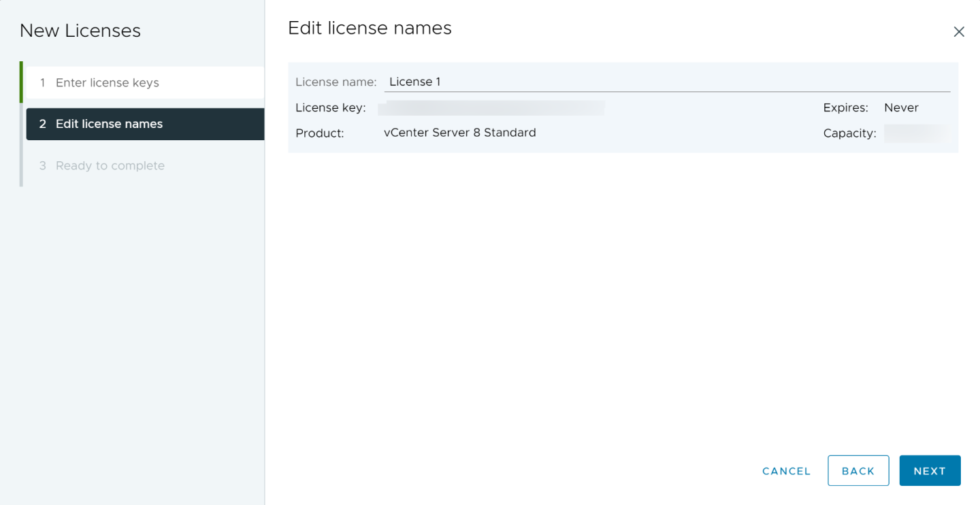Click the vCenter Server 8 Standard product text
Image resolution: width=980 pixels, height=505 pixels.
pyautogui.click(x=459, y=133)
